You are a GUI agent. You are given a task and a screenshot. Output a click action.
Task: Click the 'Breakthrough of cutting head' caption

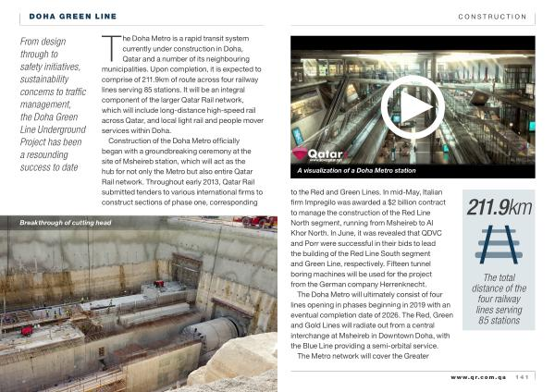[x=66, y=223]
